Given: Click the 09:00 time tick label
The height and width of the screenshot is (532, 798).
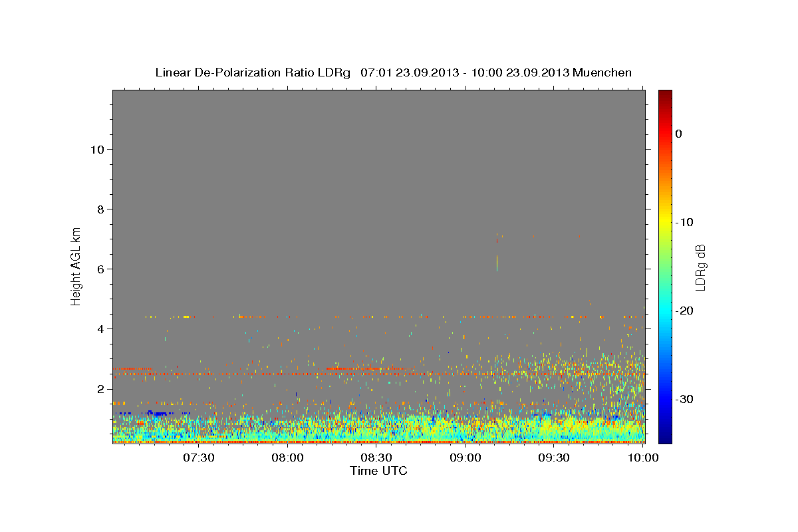Looking at the screenshot, I should pyautogui.click(x=465, y=458).
